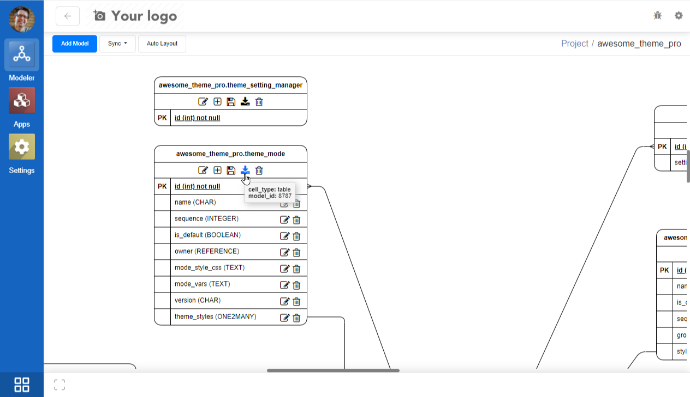Click the save icon on theme_setting_manager table
690x397 pixels.
click(x=231, y=102)
